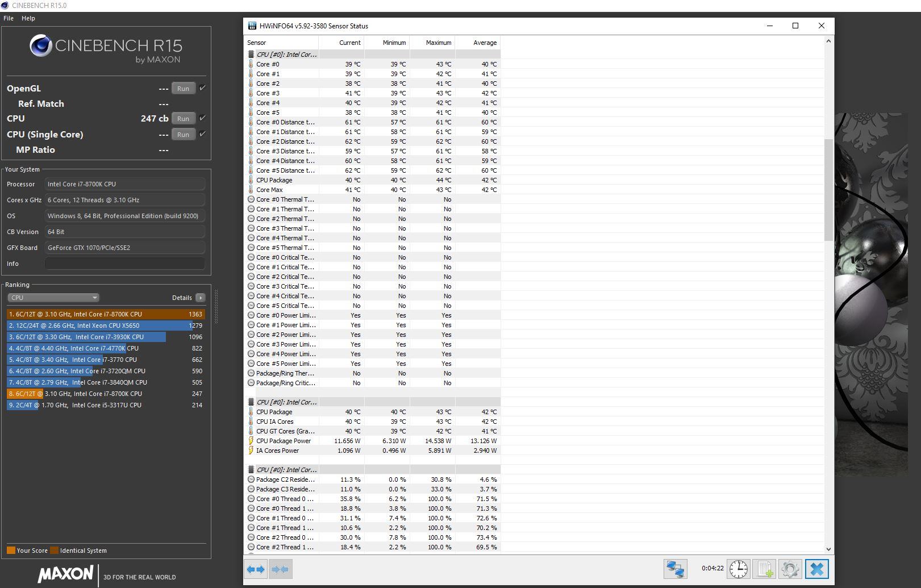The height and width of the screenshot is (588, 921).
Task: Select ranking entry Intel Xeon CPU X5650
Action: pos(106,326)
